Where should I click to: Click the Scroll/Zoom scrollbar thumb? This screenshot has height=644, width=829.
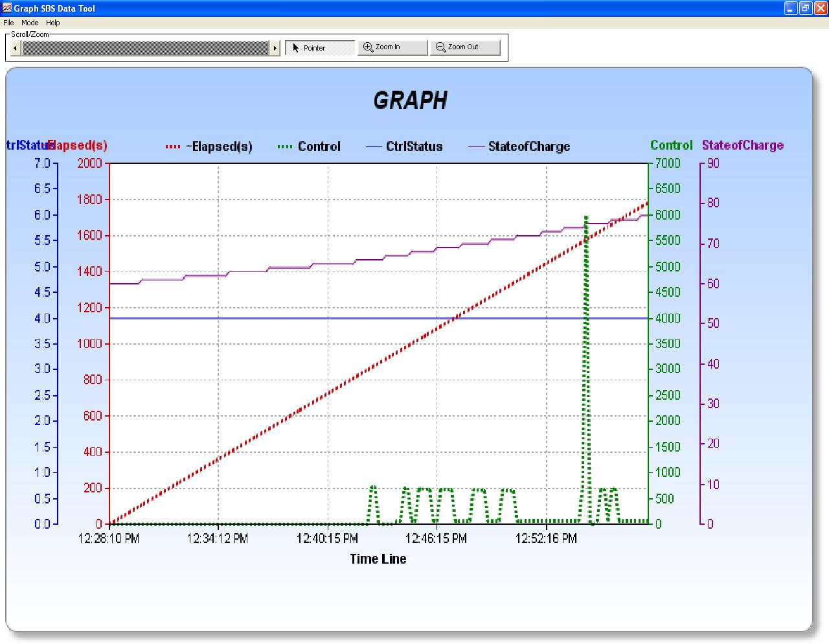click(145, 49)
